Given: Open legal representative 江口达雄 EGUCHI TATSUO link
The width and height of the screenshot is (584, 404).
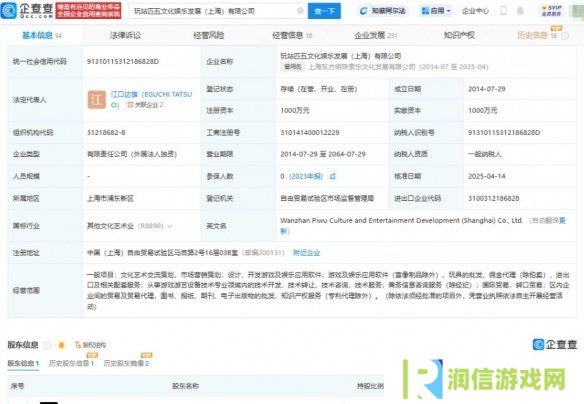Looking at the screenshot, I should tap(152, 99).
